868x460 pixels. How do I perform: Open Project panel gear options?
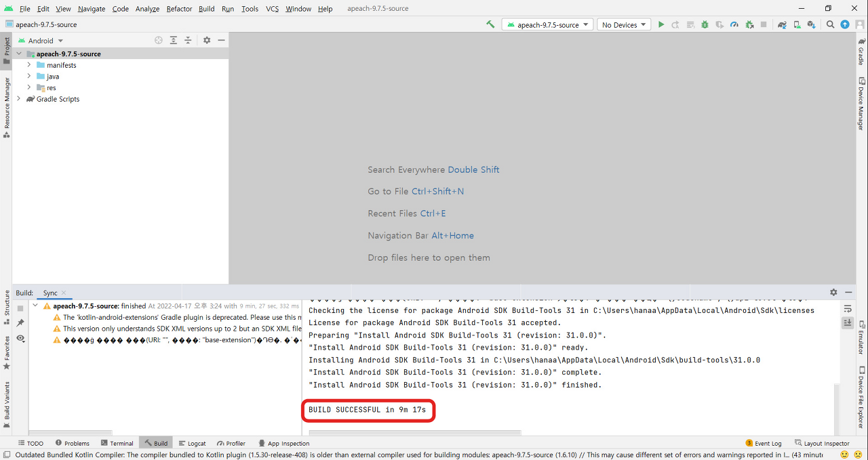point(207,41)
